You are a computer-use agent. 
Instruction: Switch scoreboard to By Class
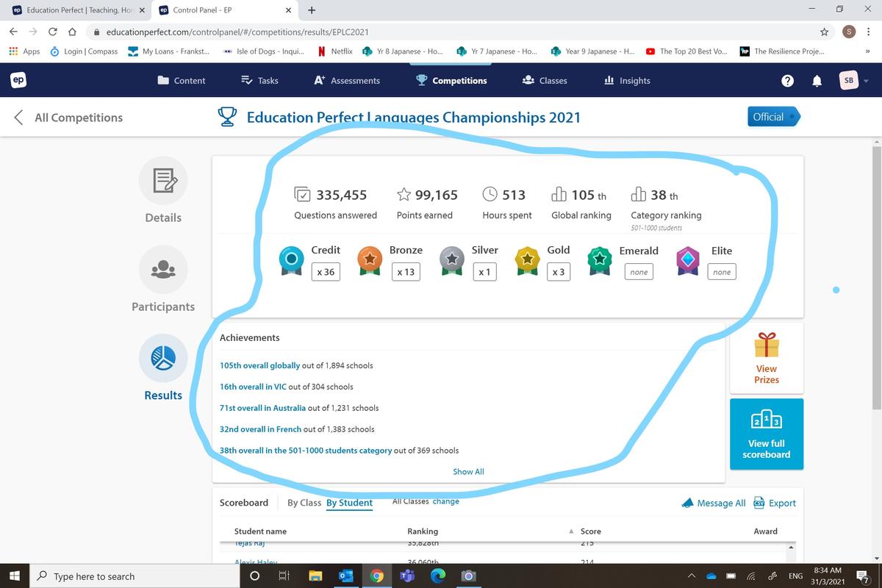[x=304, y=503]
